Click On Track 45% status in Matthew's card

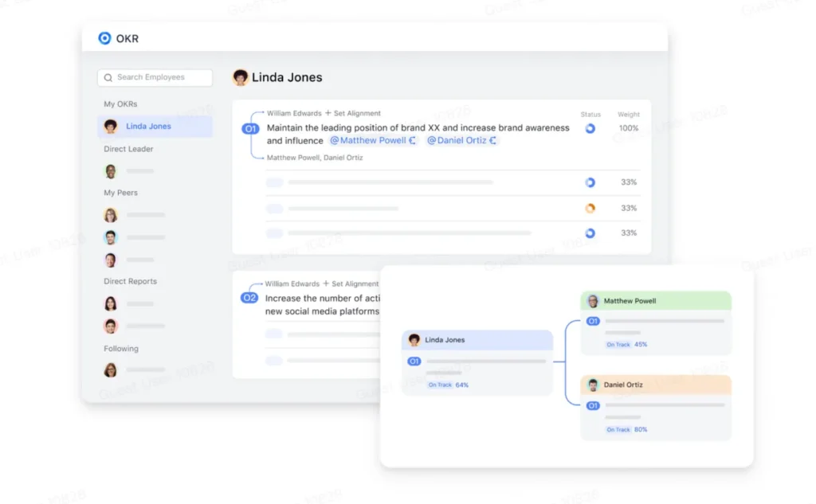pyautogui.click(x=626, y=344)
